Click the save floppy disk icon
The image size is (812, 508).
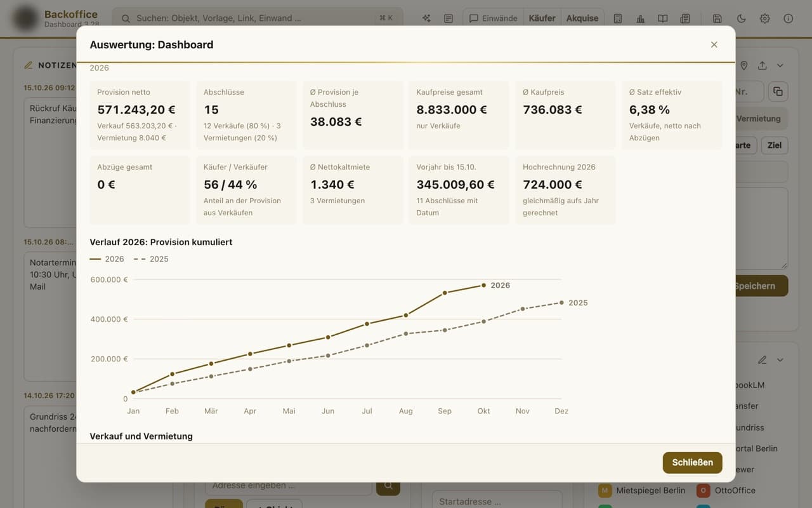[x=717, y=18]
